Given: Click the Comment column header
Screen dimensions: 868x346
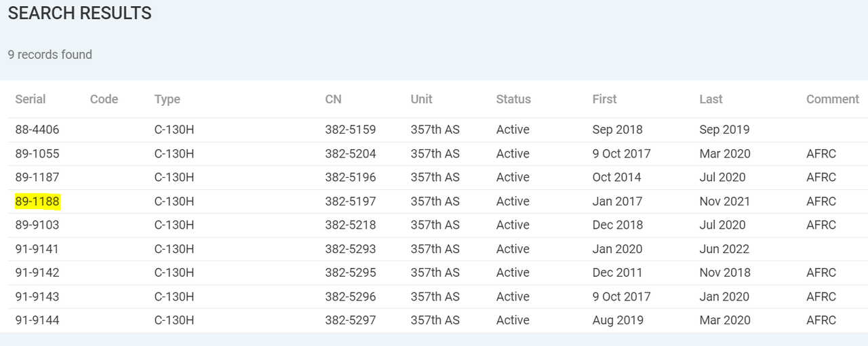Looking at the screenshot, I should tap(833, 99).
